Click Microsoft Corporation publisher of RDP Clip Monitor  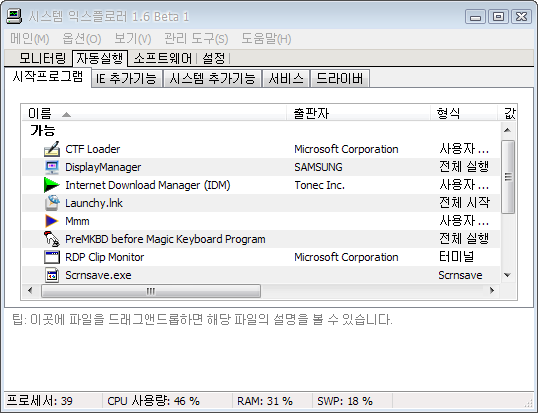pos(346,257)
